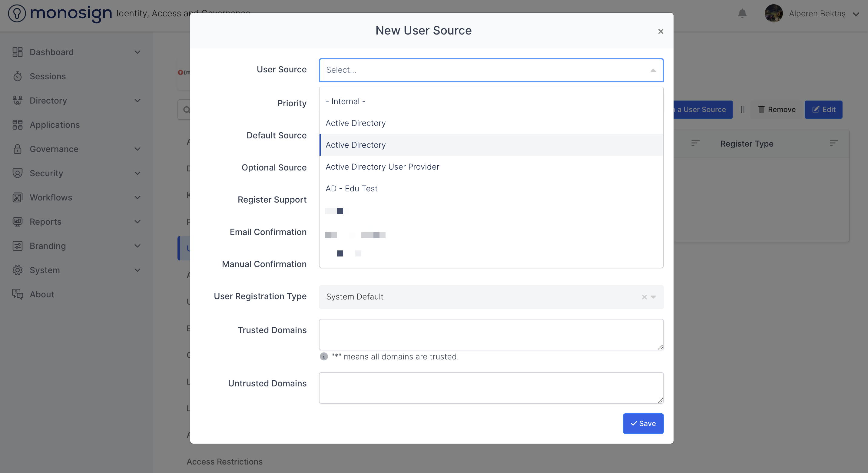Click the Governance lock icon

17,149
